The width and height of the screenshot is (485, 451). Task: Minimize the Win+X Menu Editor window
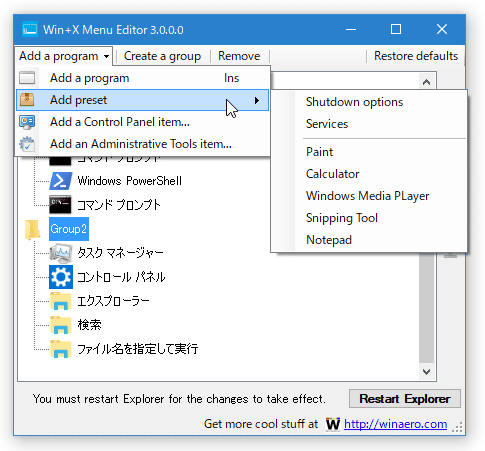pyautogui.click(x=351, y=30)
